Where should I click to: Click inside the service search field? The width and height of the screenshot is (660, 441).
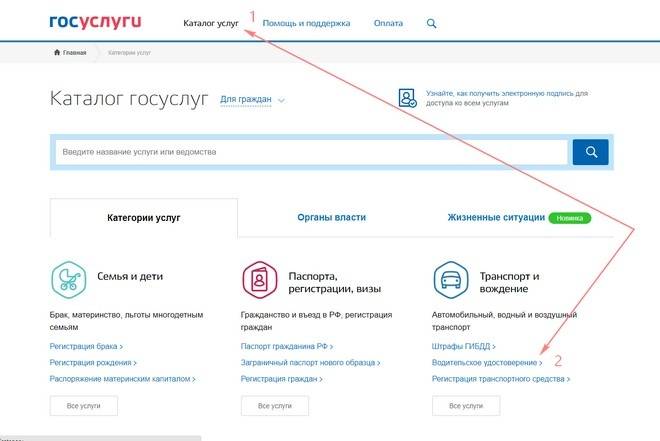click(x=310, y=152)
